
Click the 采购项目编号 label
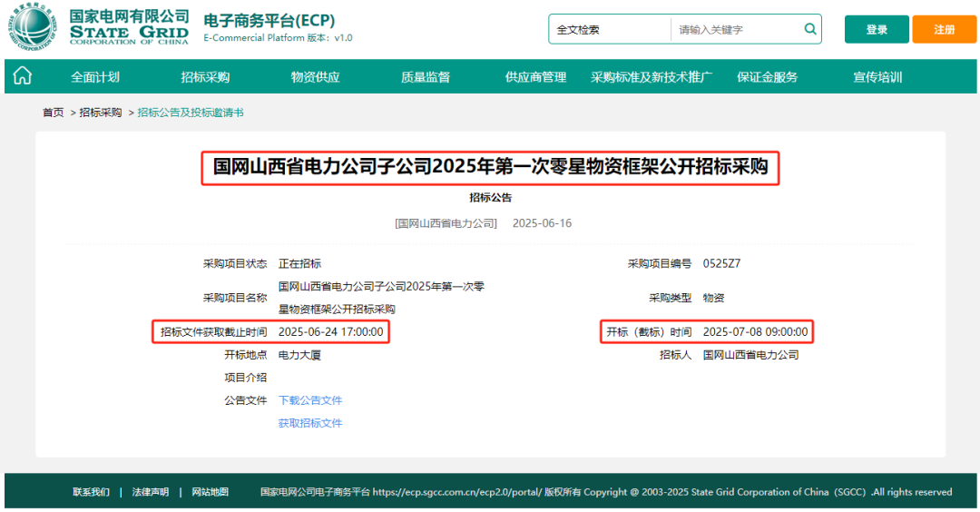pyautogui.click(x=660, y=264)
